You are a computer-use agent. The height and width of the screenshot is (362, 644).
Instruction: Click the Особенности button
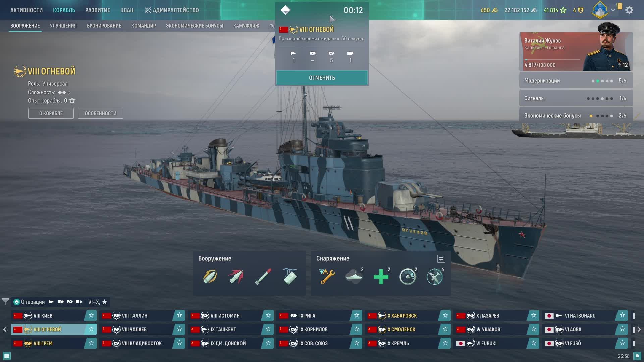pyautogui.click(x=101, y=113)
